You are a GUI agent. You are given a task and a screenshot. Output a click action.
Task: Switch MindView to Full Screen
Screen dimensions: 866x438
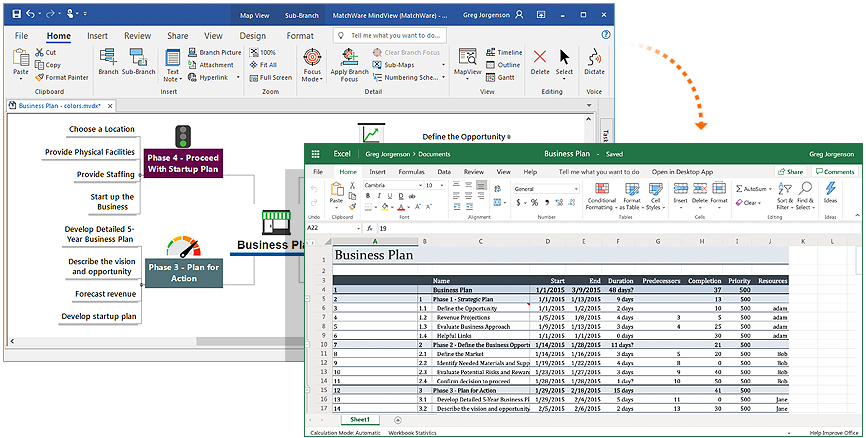271,77
